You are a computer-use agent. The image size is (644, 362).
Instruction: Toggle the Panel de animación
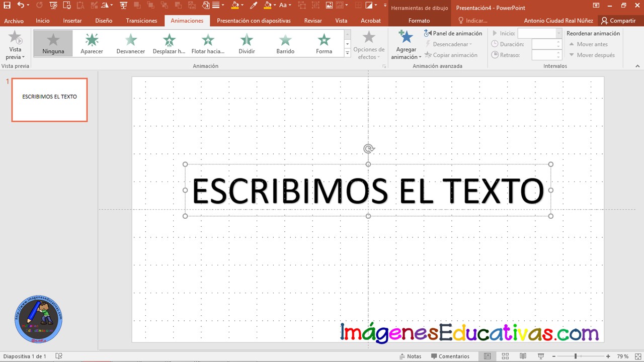point(453,33)
